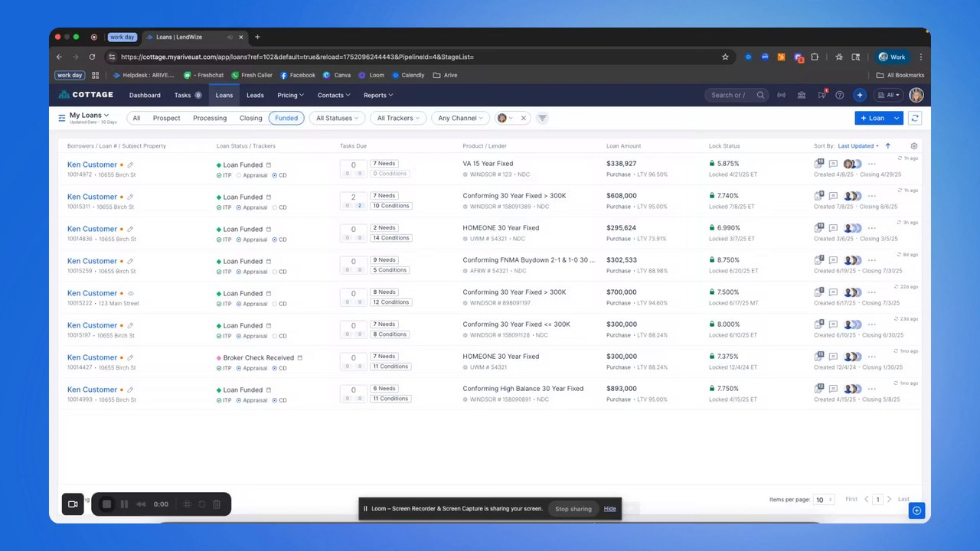Open a new browser tab

(257, 37)
